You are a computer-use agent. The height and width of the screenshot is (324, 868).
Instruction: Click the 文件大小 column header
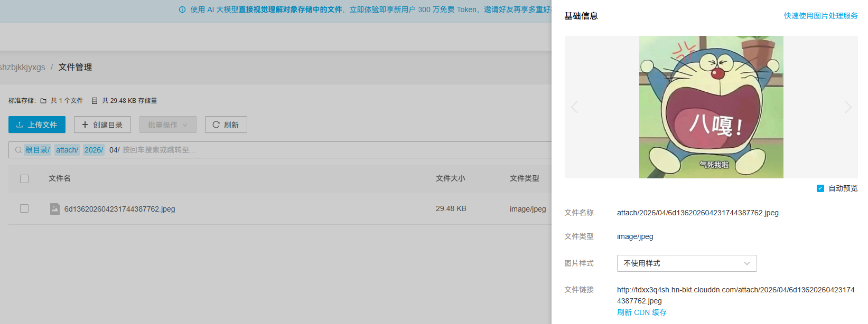(451, 178)
